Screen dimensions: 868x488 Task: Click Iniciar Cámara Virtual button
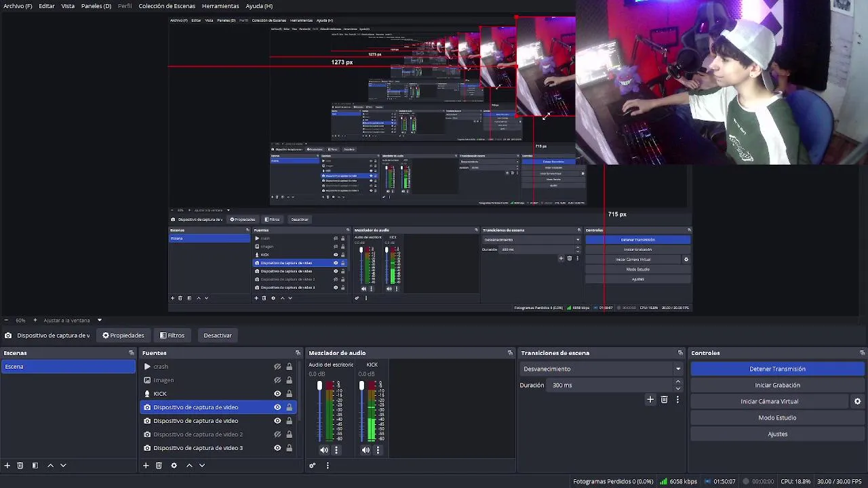coord(770,401)
